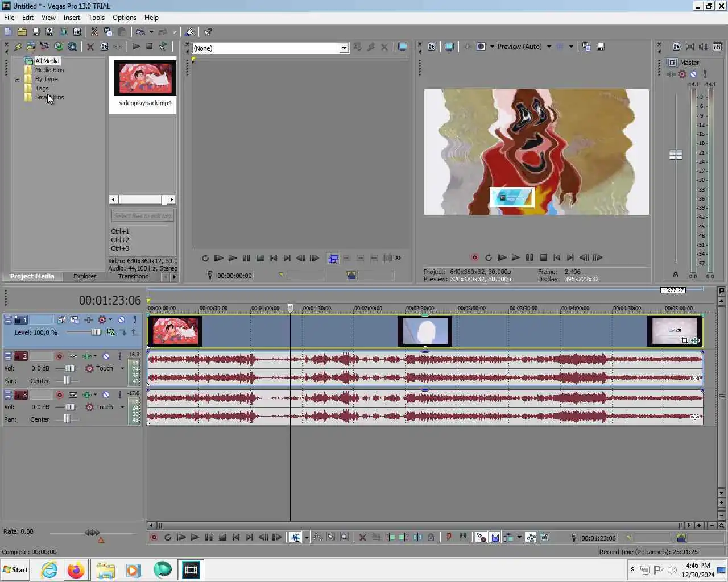
Task: Click the Overlays grid icon in preview toolbar
Action: [x=560, y=47]
